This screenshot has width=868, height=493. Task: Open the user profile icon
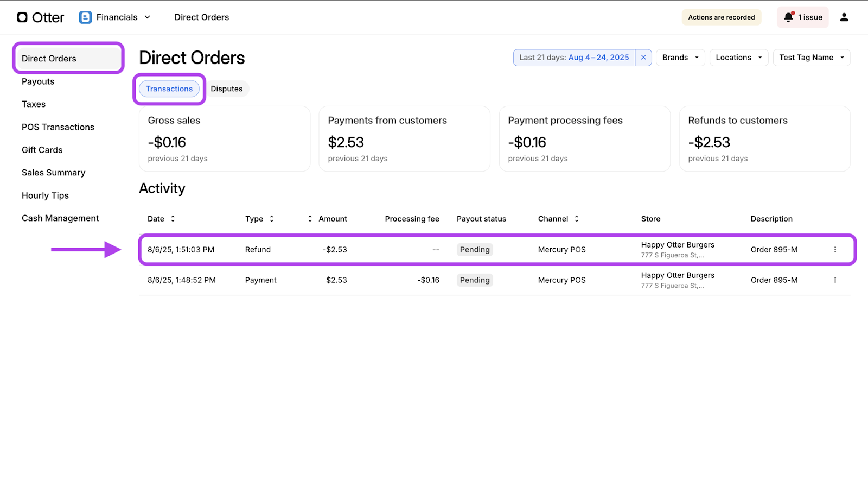click(844, 17)
